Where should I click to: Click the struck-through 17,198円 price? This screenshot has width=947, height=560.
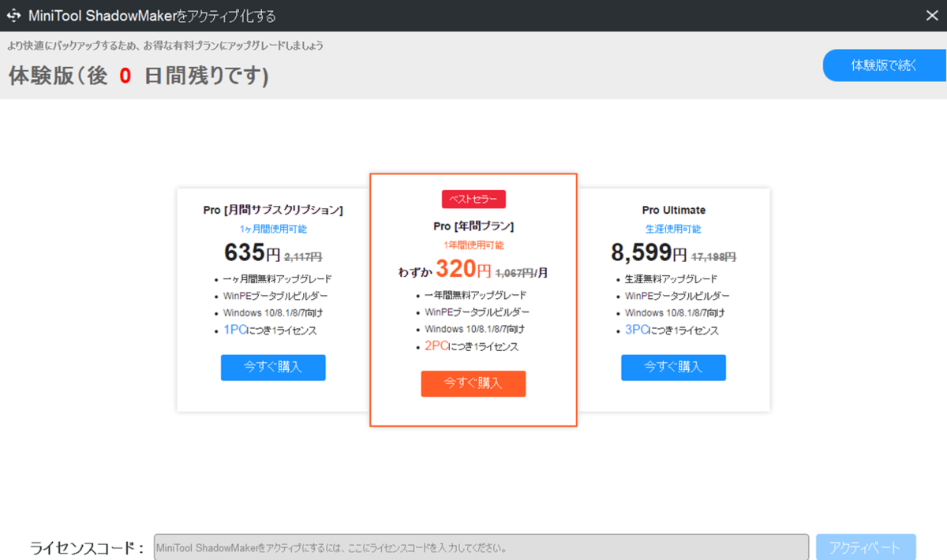[714, 256]
